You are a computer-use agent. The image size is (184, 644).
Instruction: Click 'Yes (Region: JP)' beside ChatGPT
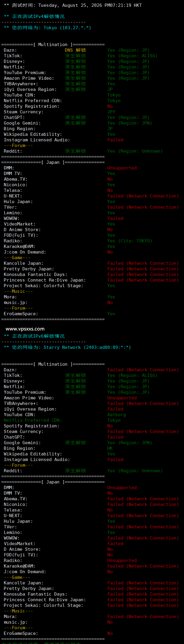[128, 117]
